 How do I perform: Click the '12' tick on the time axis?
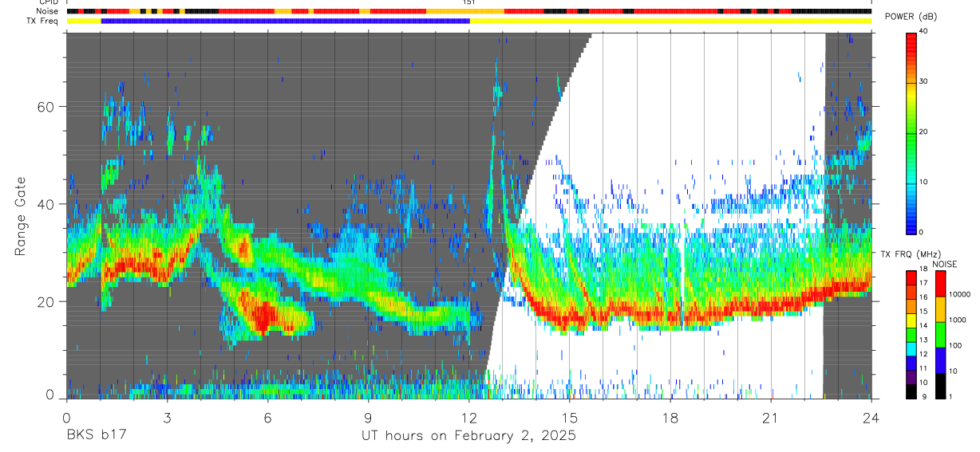coord(469,418)
